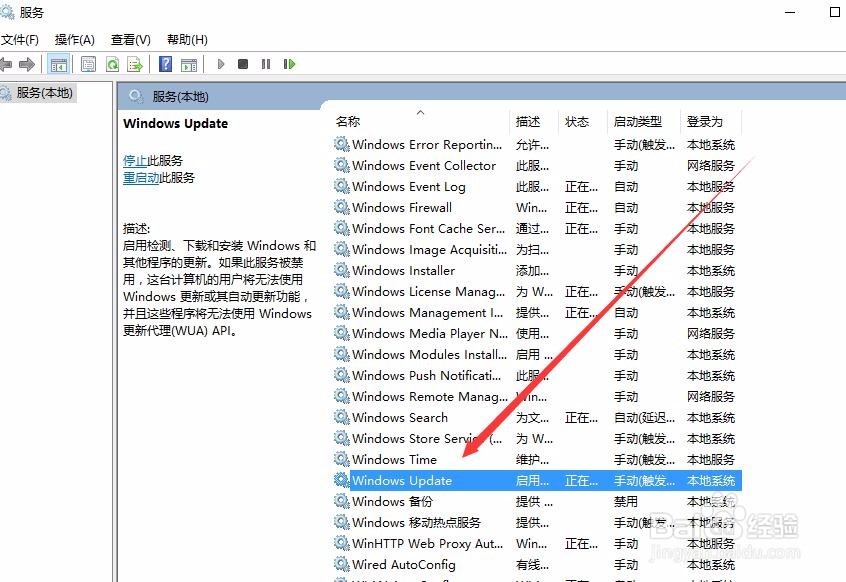
Task: Select Windows License Manager row
Action: (x=537, y=292)
